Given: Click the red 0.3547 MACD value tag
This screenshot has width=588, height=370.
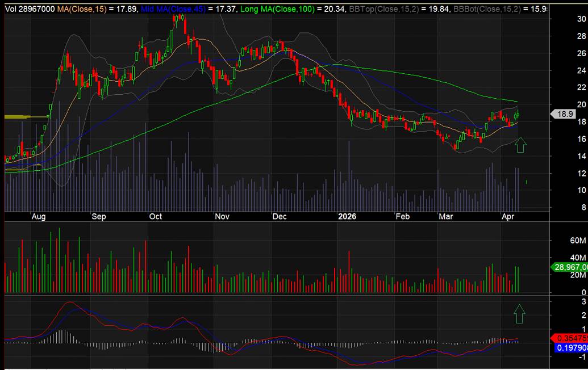Looking at the screenshot, I should [x=570, y=338].
